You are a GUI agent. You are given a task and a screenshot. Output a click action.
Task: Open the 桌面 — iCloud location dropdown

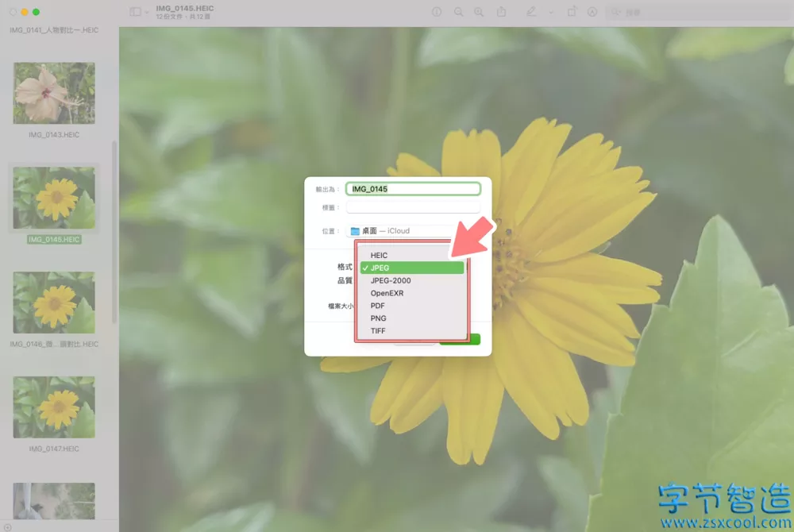(402, 231)
